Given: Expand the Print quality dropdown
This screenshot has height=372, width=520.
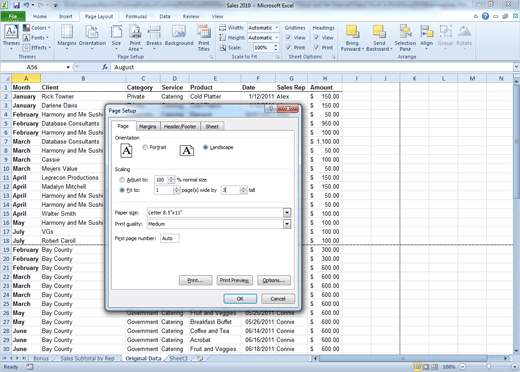Looking at the screenshot, I should coord(287,224).
